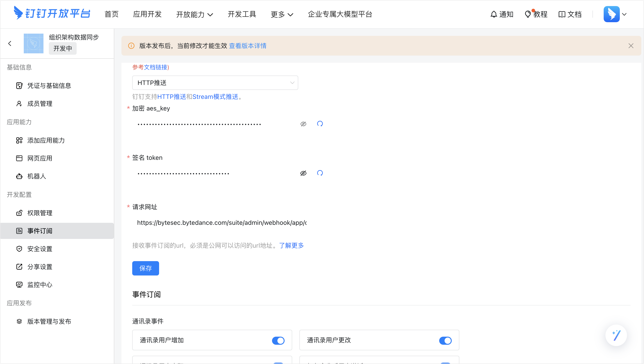
Task: Click the 组织架构数据同步 app name
Action: pos(74,37)
